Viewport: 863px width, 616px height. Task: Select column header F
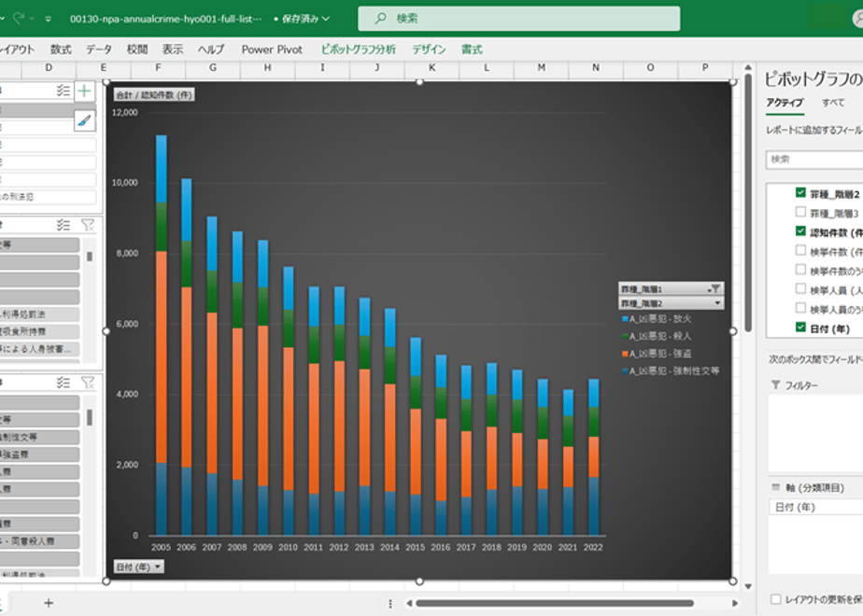(158, 67)
